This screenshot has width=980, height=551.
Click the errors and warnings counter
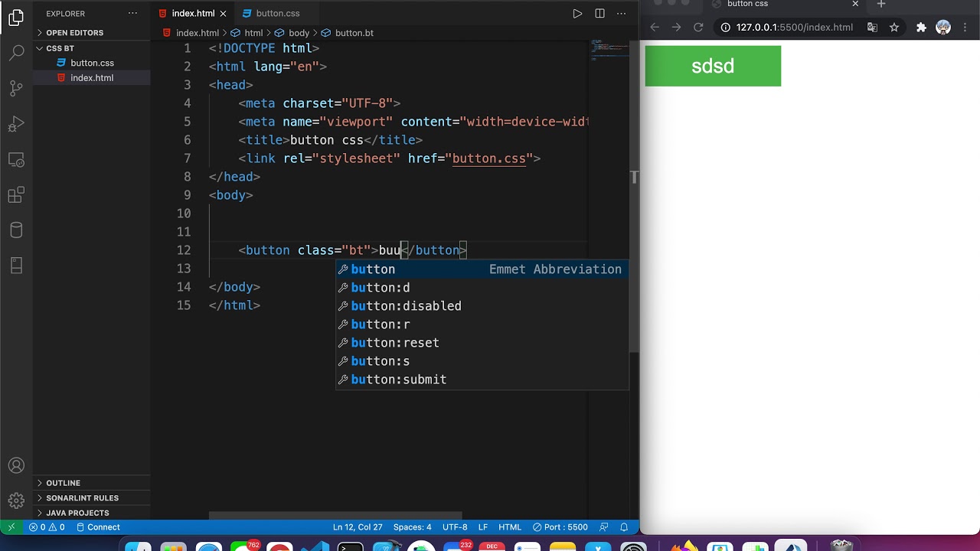pos(47,527)
